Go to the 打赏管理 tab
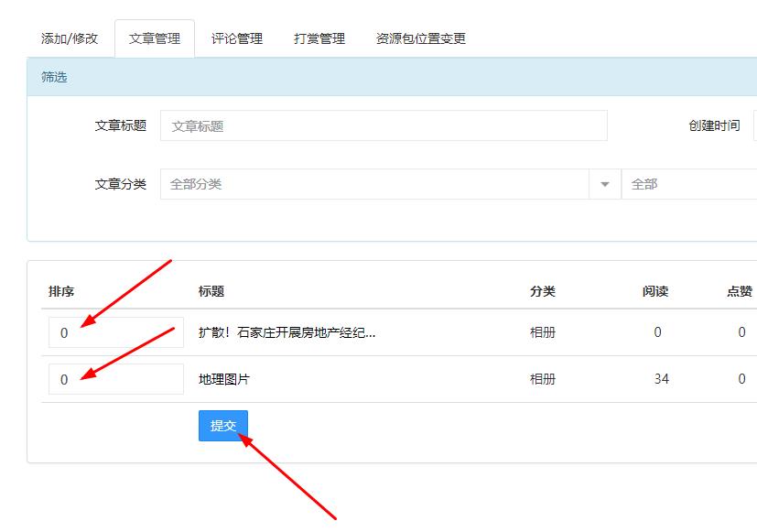The height and width of the screenshot is (532, 757). coord(319,38)
